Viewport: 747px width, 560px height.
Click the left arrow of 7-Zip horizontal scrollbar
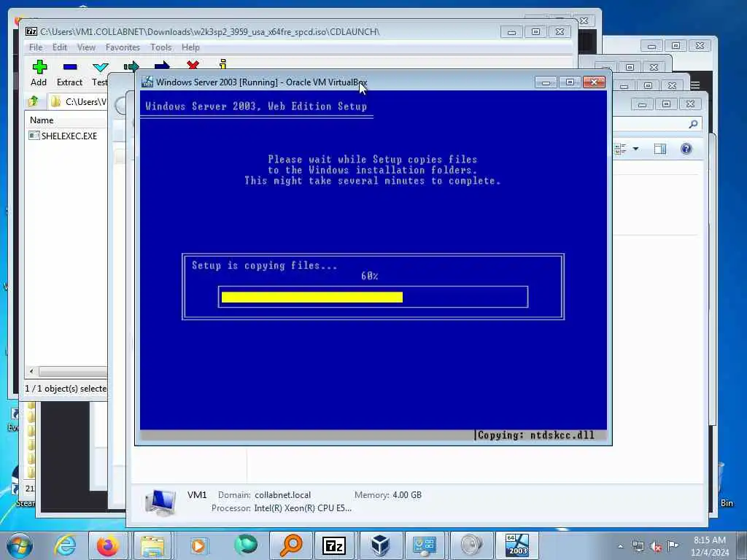pos(31,371)
